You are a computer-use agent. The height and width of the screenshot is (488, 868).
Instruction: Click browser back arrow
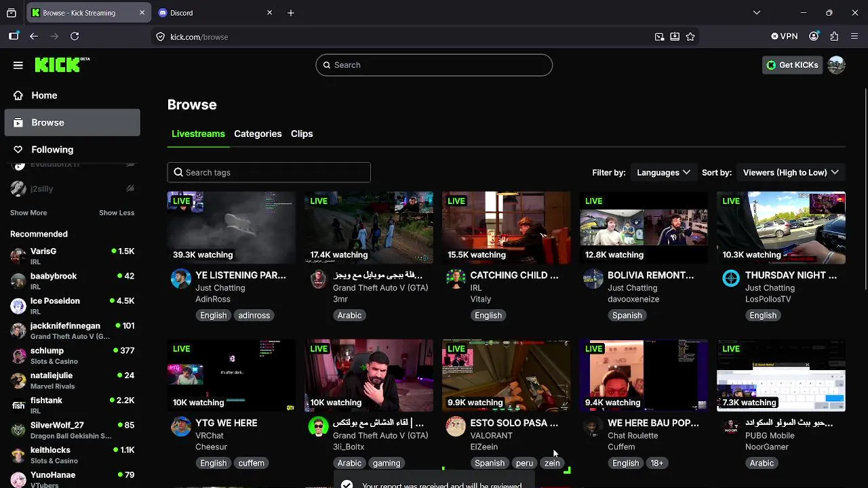click(x=34, y=37)
